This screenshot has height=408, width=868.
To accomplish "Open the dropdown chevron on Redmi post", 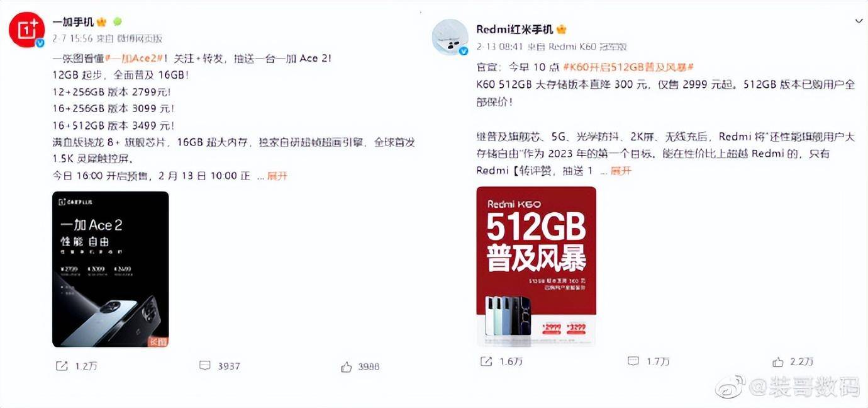I will pyautogui.click(x=859, y=21).
